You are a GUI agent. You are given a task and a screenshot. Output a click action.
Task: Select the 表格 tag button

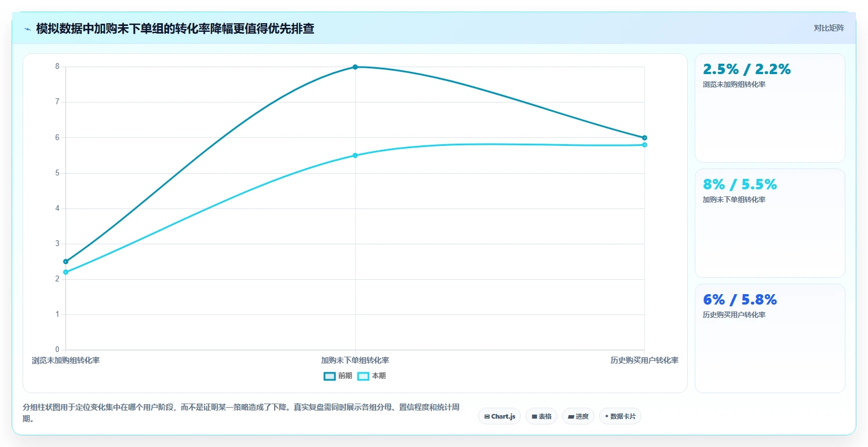(541, 416)
